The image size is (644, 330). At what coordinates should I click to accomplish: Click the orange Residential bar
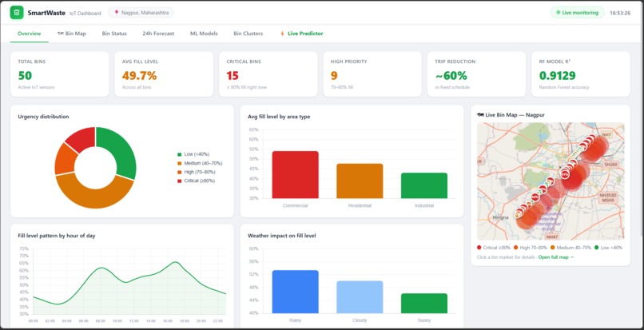(360, 181)
